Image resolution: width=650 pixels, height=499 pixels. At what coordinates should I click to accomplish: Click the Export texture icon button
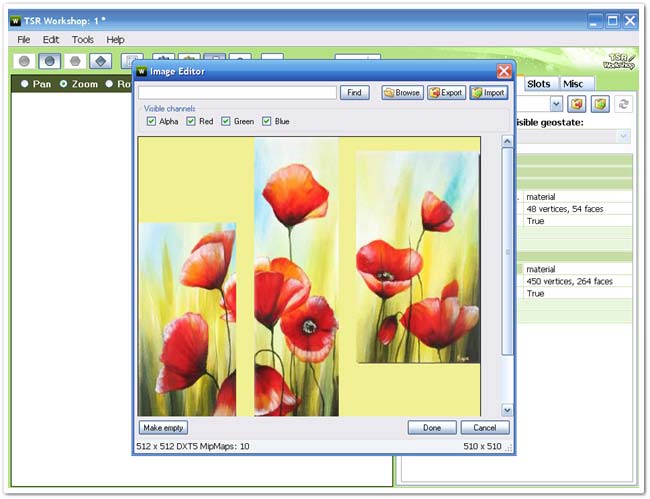pos(446,92)
